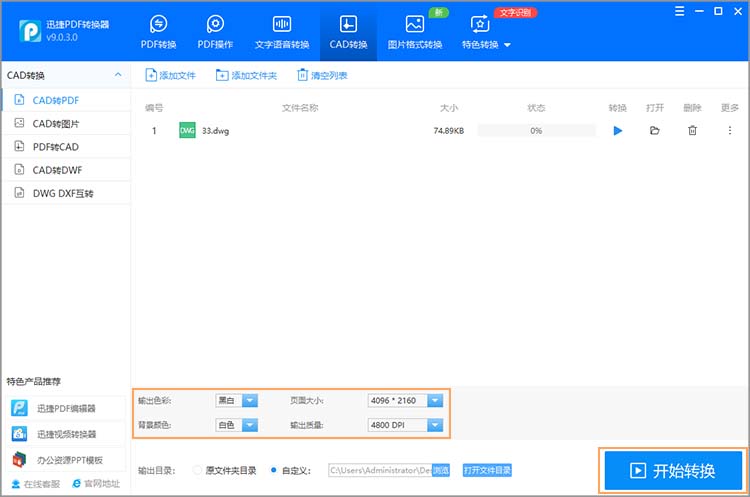
Task: Collapse the CAD转换 sidebar section
Action: [118, 75]
